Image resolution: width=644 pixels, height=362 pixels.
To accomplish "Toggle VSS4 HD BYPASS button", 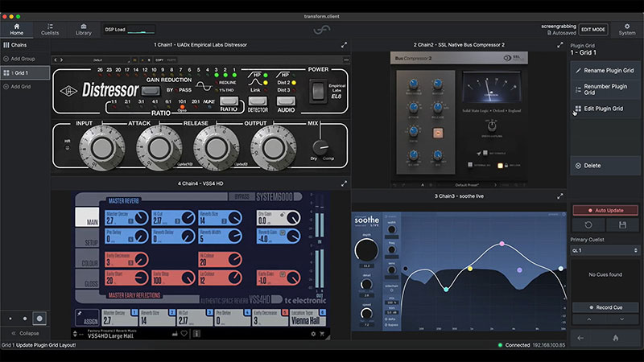I will pyautogui.click(x=242, y=196).
